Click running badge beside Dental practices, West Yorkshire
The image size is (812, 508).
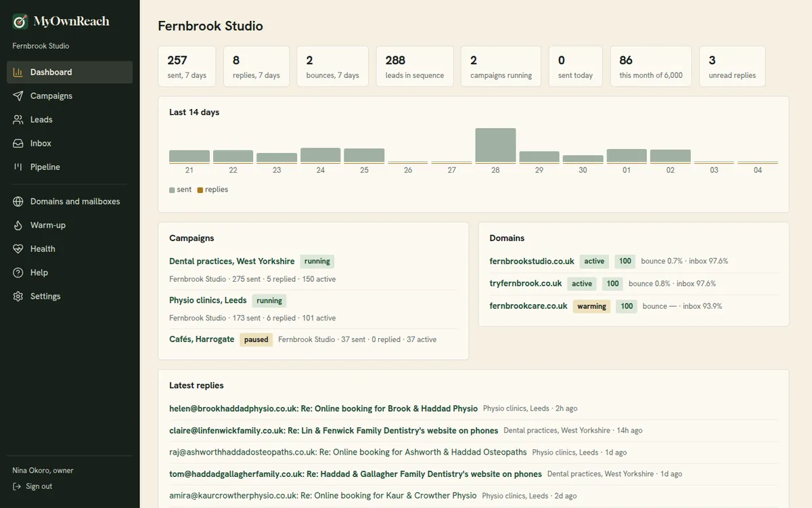pyautogui.click(x=317, y=261)
